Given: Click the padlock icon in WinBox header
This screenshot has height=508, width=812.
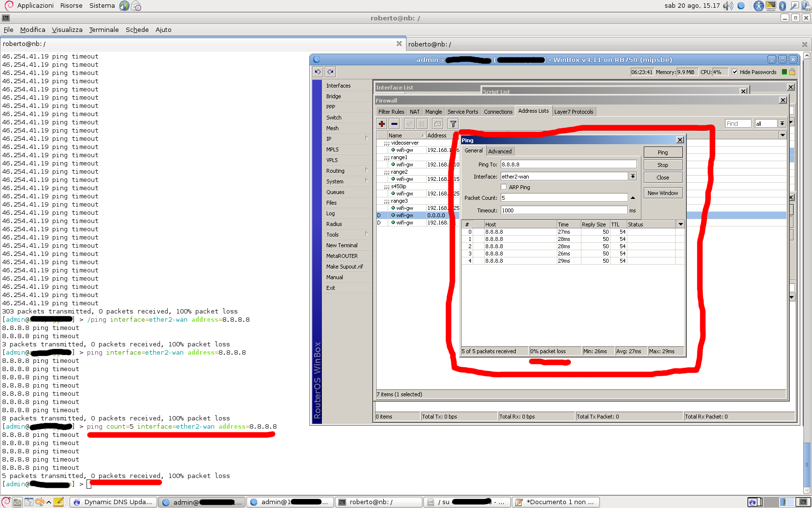Looking at the screenshot, I should (792, 72).
